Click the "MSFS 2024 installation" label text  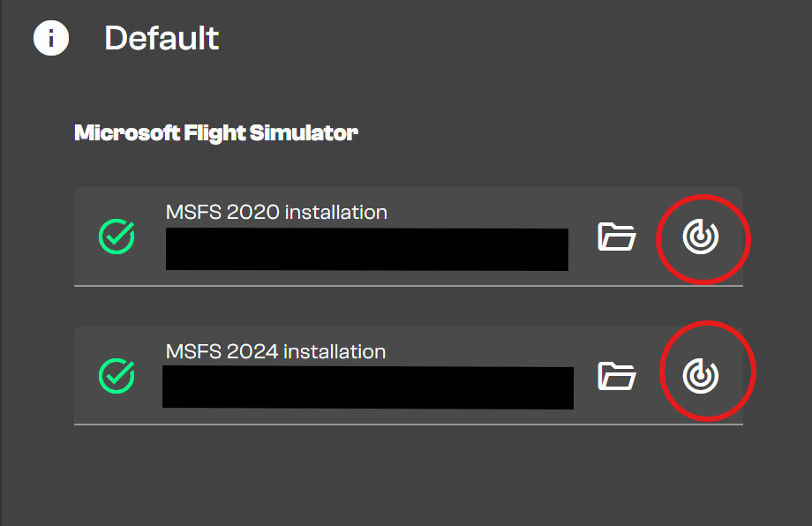coord(275,351)
